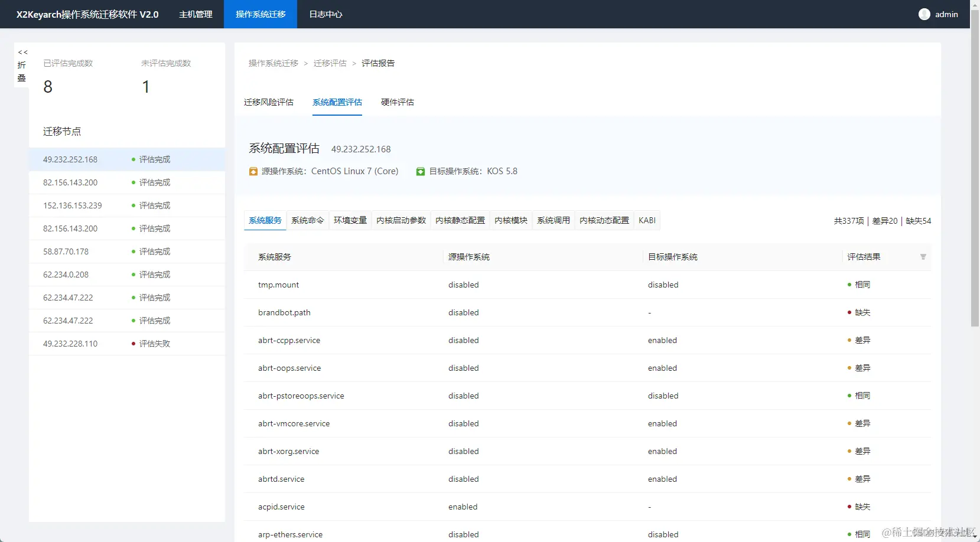Select migration node 152.136.153.239
980x542 pixels.
pos(127,205)
